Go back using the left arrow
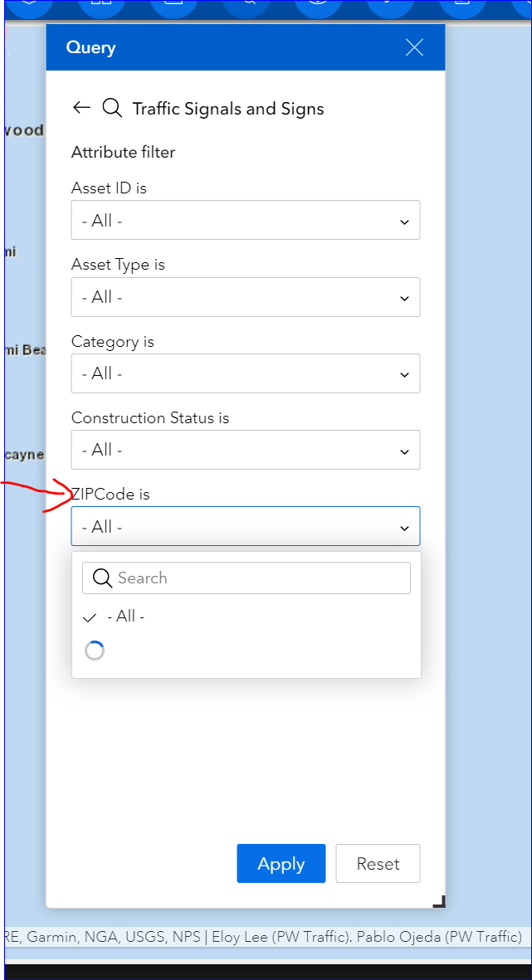 point(81,108)
